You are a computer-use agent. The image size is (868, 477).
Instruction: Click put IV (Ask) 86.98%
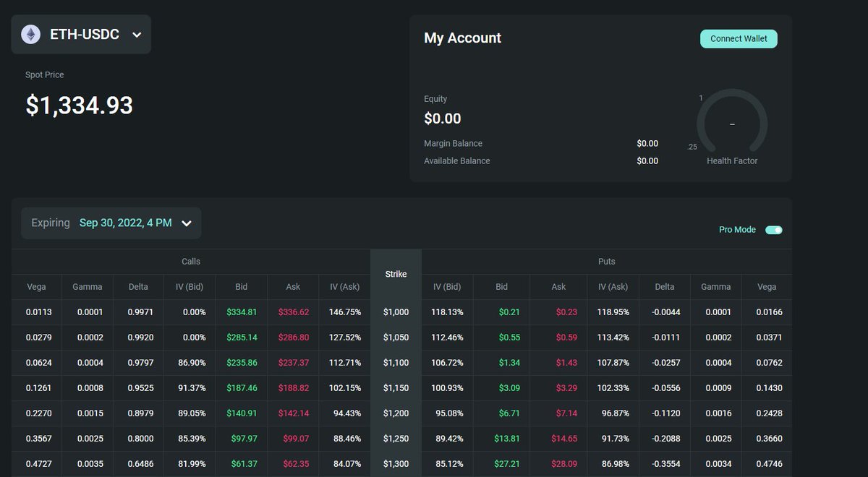pos(615,464)
